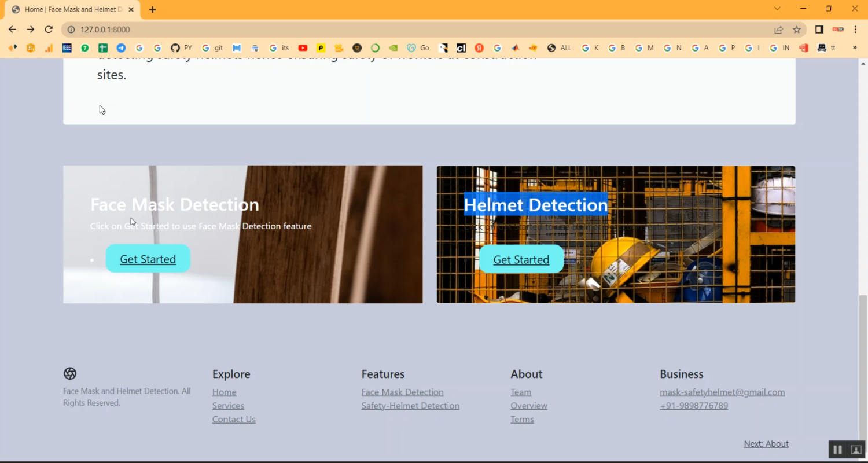Follow the Next: About link
The width and height of the screenshot is (868, 463).
pos(766,443)
